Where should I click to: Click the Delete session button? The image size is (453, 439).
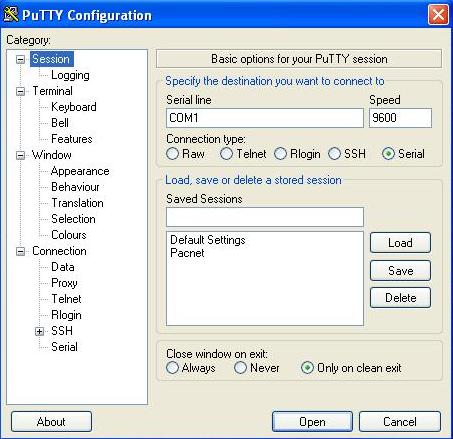400,298
